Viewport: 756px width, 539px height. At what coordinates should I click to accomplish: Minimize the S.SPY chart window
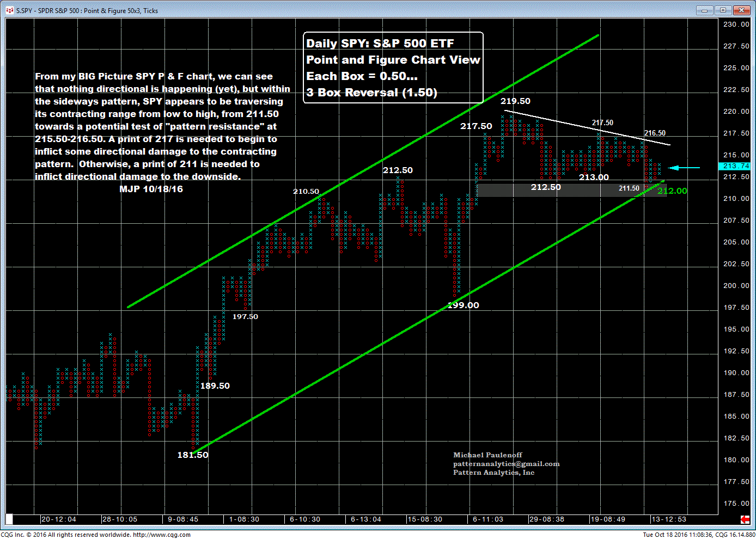click(x=705, y=10)
